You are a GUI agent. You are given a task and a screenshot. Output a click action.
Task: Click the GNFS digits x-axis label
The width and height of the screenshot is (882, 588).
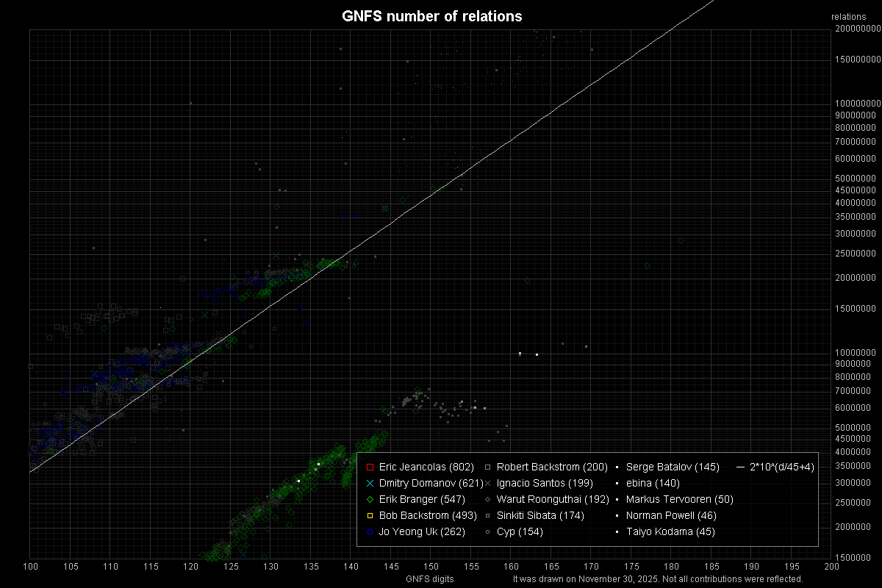[430, 579]
